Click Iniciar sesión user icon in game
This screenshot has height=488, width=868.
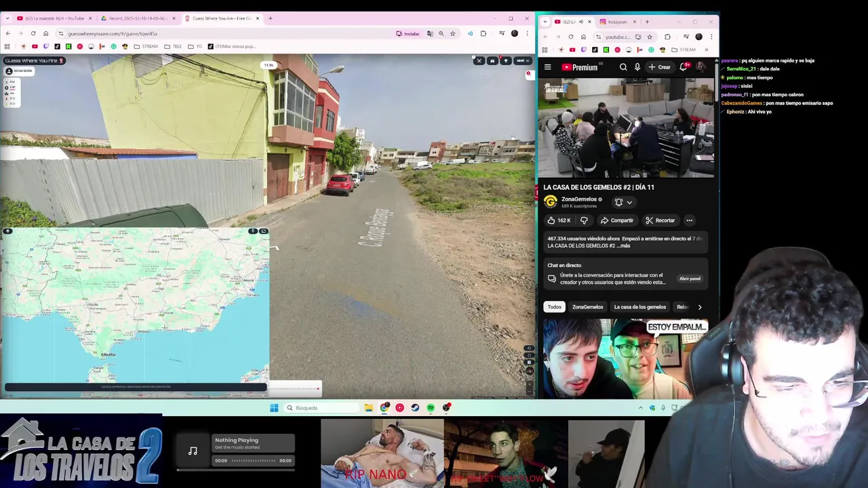9,70
